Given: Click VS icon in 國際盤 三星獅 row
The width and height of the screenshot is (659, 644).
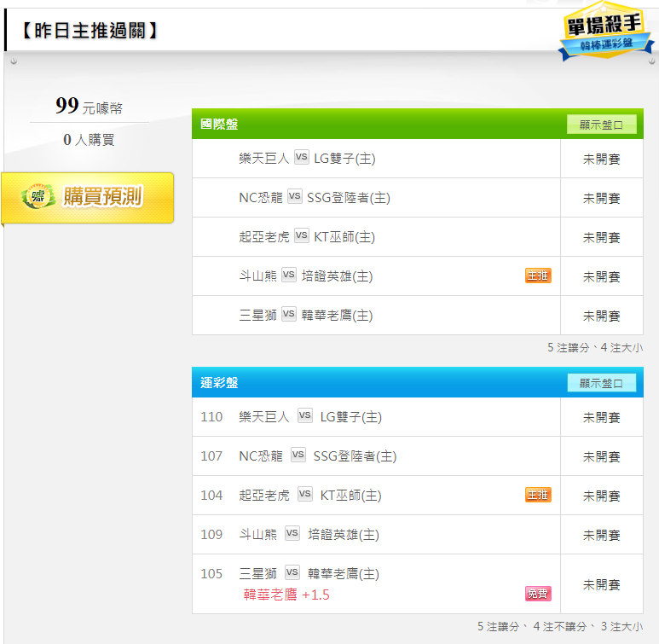Looking at the screenshot, I should (289, 314).
